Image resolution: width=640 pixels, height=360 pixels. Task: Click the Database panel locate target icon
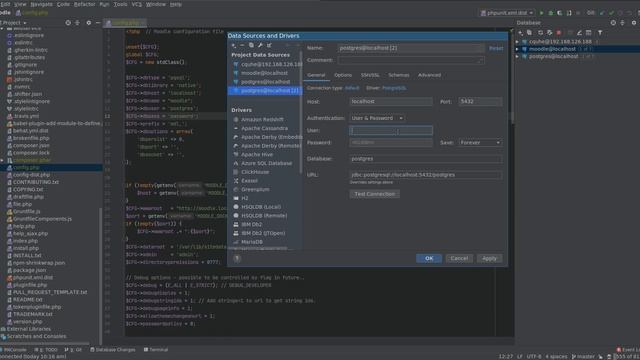tap(613, 23)
